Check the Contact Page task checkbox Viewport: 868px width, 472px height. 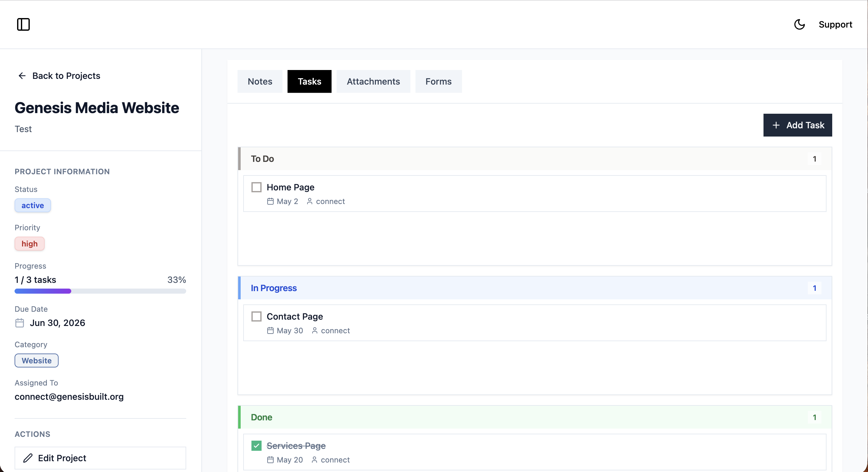[x=257, y=316]
